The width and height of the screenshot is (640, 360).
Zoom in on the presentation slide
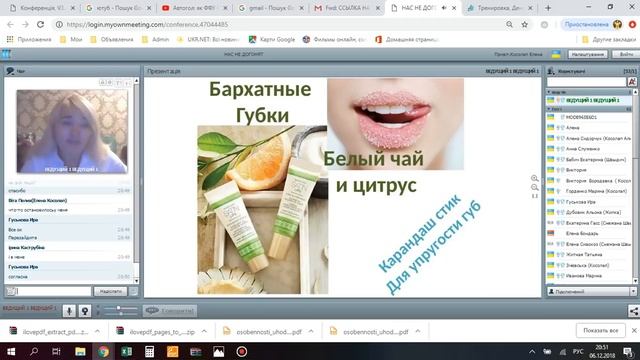click(534, 178)
